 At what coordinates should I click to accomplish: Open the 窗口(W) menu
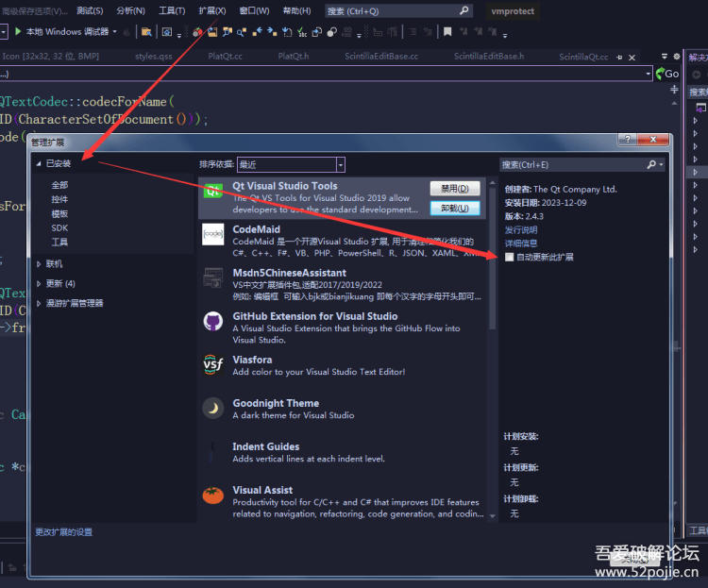point(254,10)
